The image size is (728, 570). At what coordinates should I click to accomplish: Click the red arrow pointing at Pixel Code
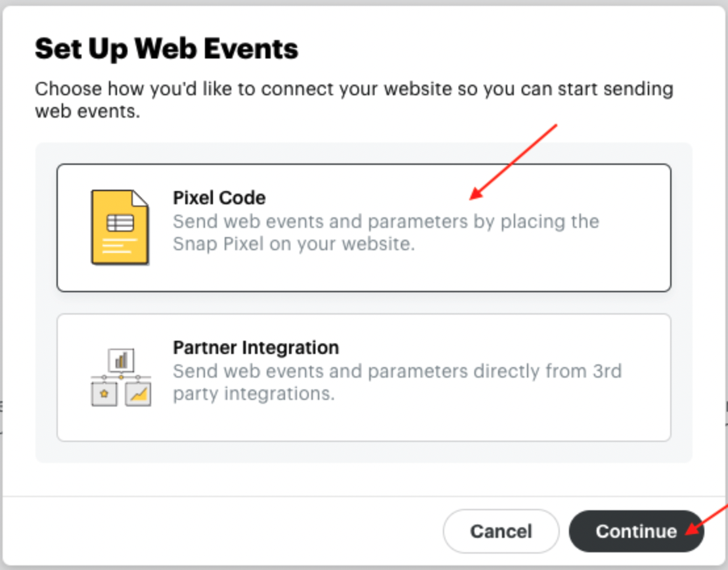512,162
